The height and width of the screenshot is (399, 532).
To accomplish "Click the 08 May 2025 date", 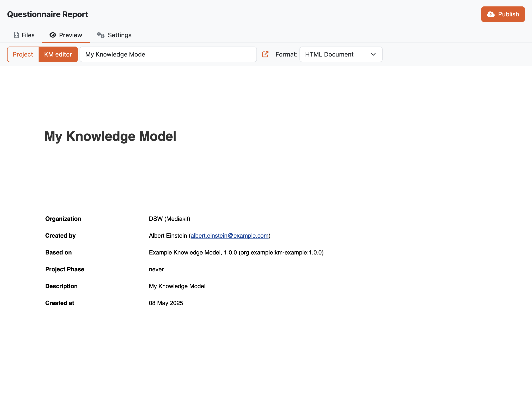I will tap(166, 303).
